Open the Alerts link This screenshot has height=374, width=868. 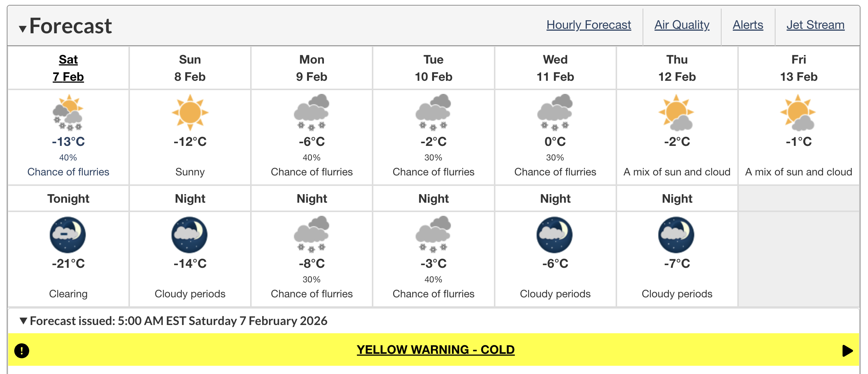pyautogui.click(x=748, y=25)
